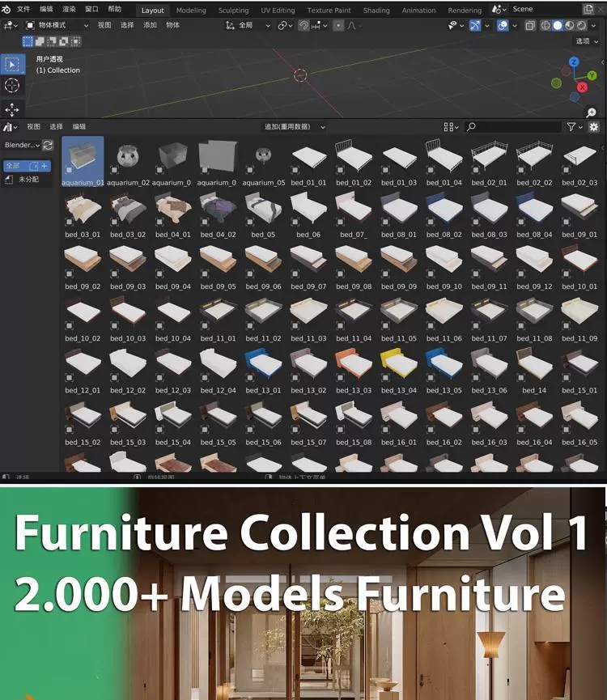Screen dimensions: 607x700
Task: Toggle viewport overlays display
Action: [503, 25]
